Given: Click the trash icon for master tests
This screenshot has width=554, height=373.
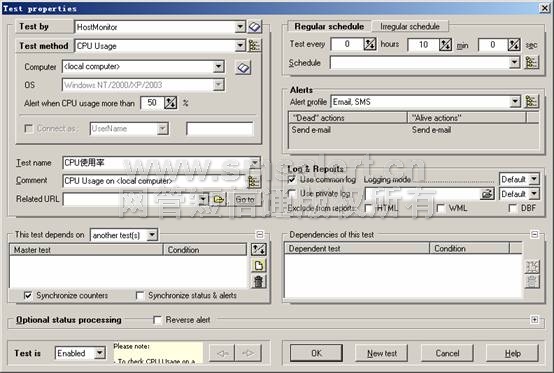Looking at the screenshot, I should pos(259,282).
